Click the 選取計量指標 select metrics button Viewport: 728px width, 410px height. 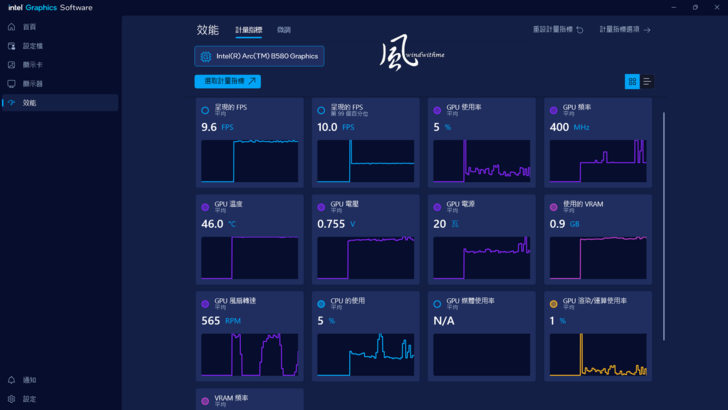pyautogui.click(x=228, y=81)
